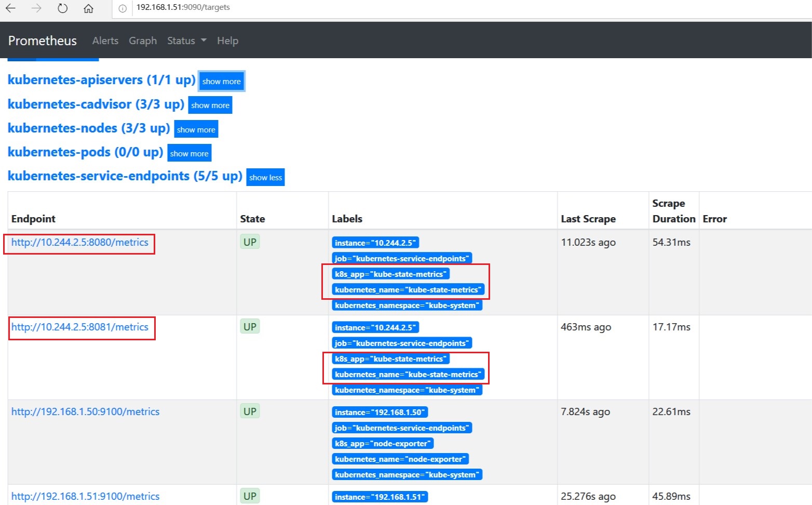Viewport: 812px width, 505px height.
Task: Open the Alerts page
Action: click(105, 41)
